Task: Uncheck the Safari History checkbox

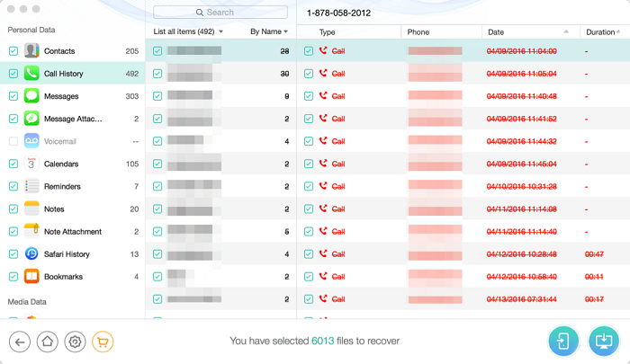Action: tap(13, 254)
